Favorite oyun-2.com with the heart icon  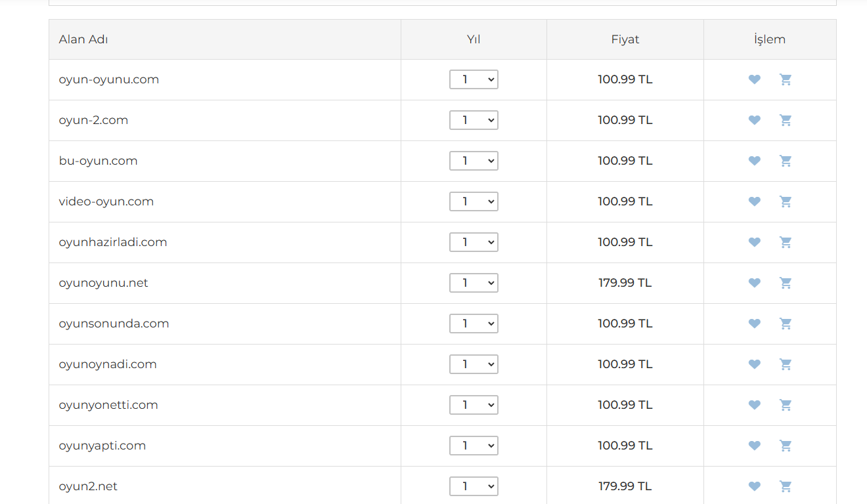(x=755, y=120)
